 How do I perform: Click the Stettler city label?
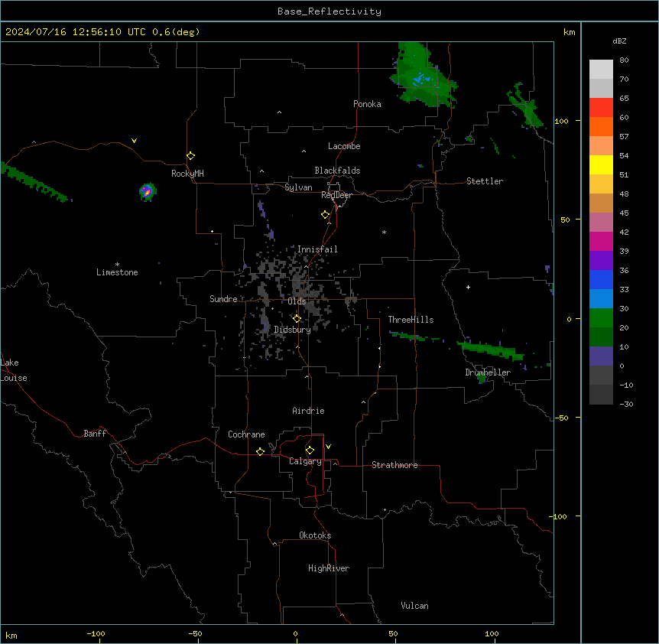click(484, 181)
